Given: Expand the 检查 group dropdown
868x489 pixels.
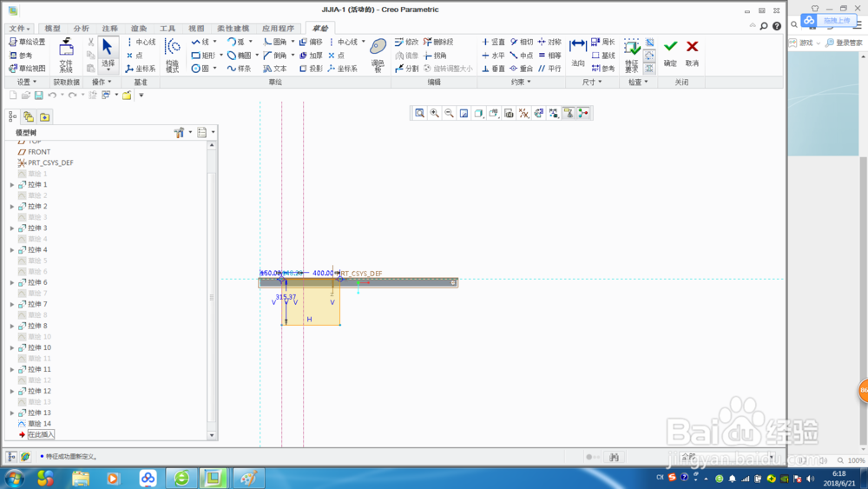Looking at the screenshot, I should [638, 82].
